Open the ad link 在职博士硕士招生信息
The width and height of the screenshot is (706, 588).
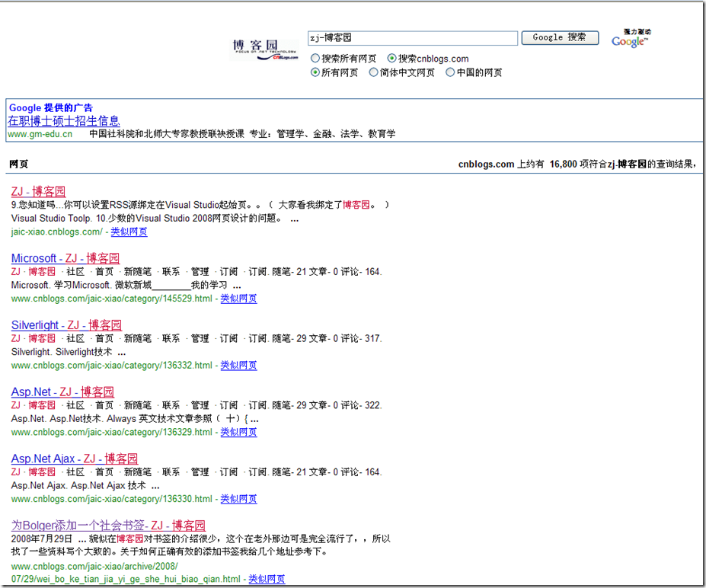(x=64, y=120)
